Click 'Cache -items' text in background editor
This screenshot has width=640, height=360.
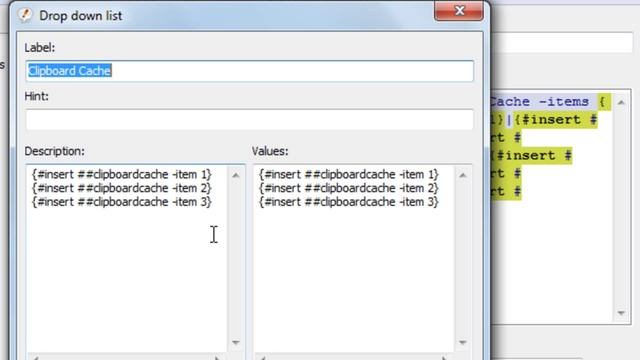coord(539,101)
